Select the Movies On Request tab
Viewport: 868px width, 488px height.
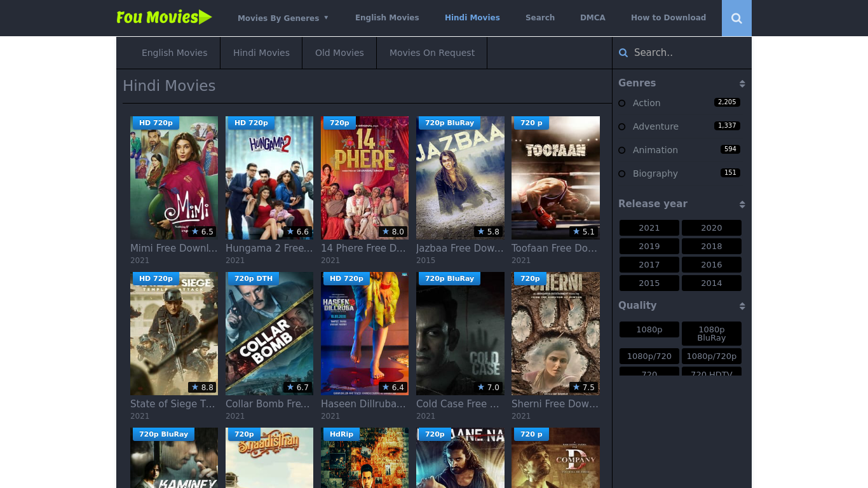pyautogui.click(x=431, y=53)
